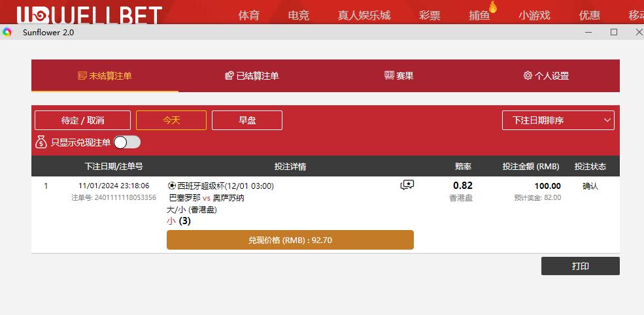Expand the sort dropdown using its chevron arrow
Viewport: 644px width, 315px height.
click(x=607, y=120)
